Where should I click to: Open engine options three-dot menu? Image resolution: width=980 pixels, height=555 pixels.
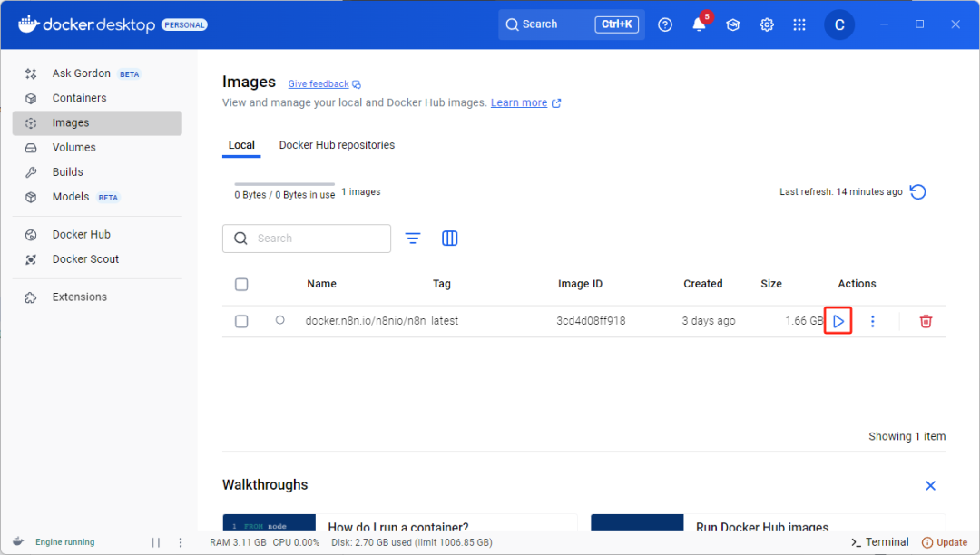coord(181,542)
